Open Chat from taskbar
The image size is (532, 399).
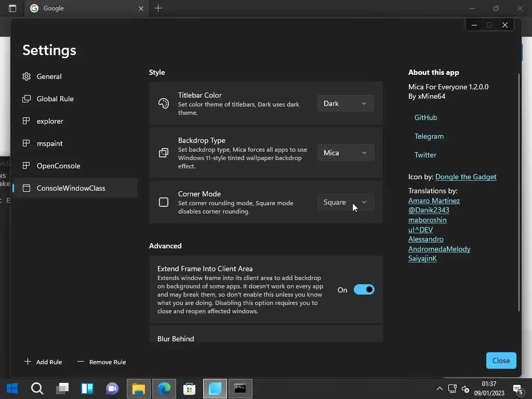(112, 389)
